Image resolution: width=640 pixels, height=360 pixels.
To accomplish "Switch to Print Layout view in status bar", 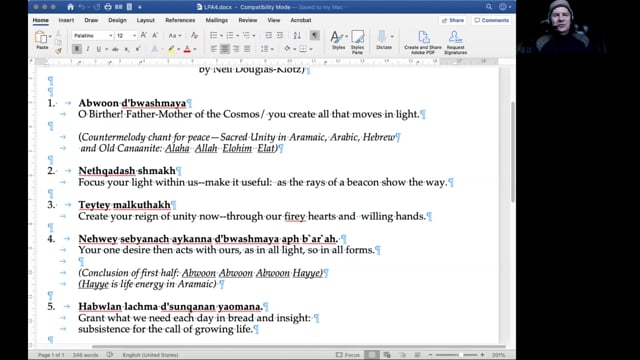I will click(x=371, y=355).
